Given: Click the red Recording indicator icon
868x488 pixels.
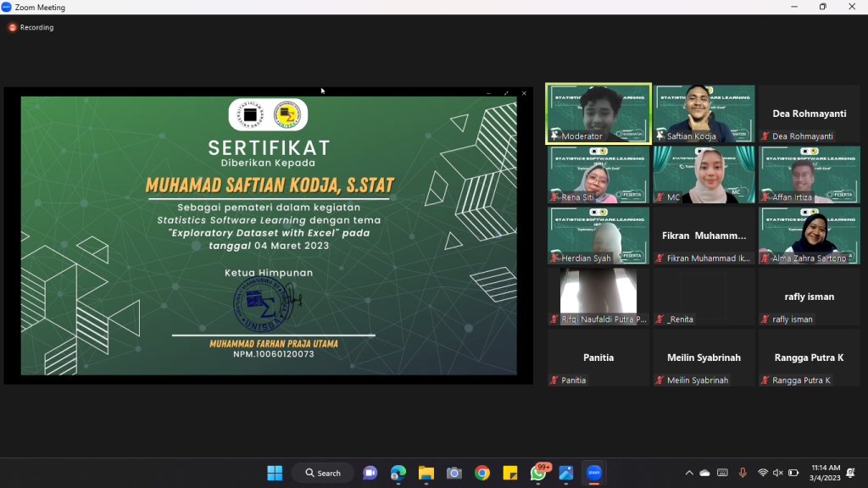Looking at the screenshot, I should [12, 27].
